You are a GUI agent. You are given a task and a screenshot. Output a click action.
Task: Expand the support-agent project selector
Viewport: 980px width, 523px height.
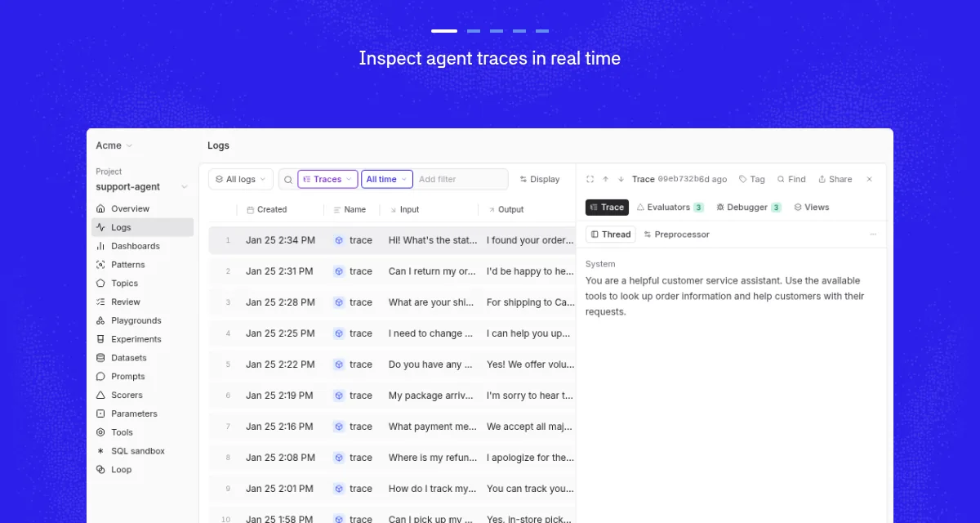[142, 187]
